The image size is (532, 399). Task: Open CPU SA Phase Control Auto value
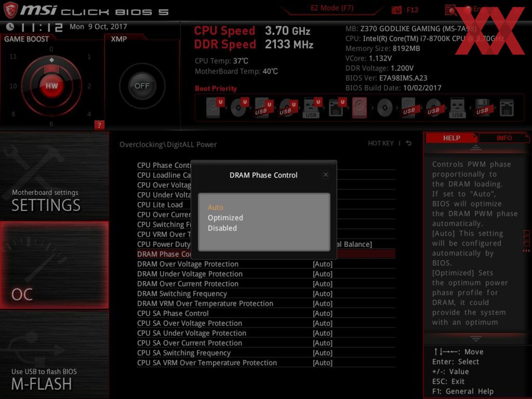[322, 313]
